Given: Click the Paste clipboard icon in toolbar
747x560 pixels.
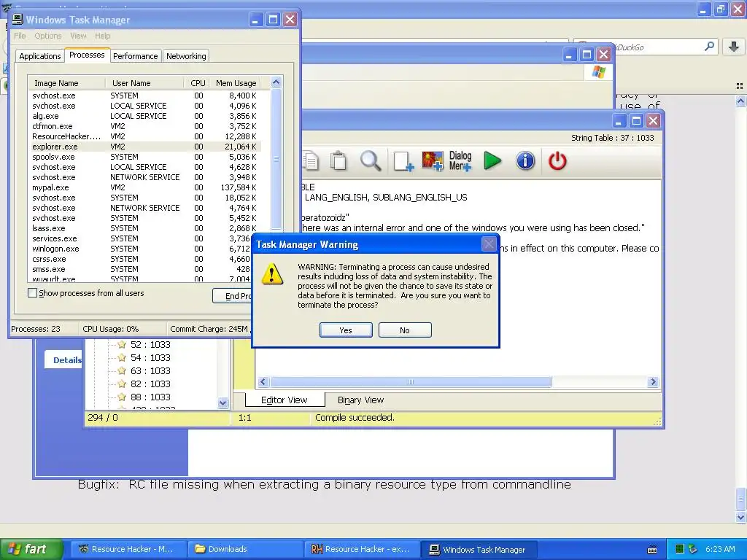Looking at the screenshot, I should click(x=338, y=160).
